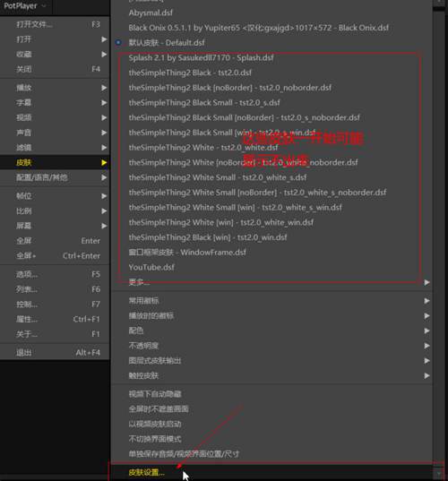Open 列表... F6 entry
448x481 pixels.
point(55,289)
